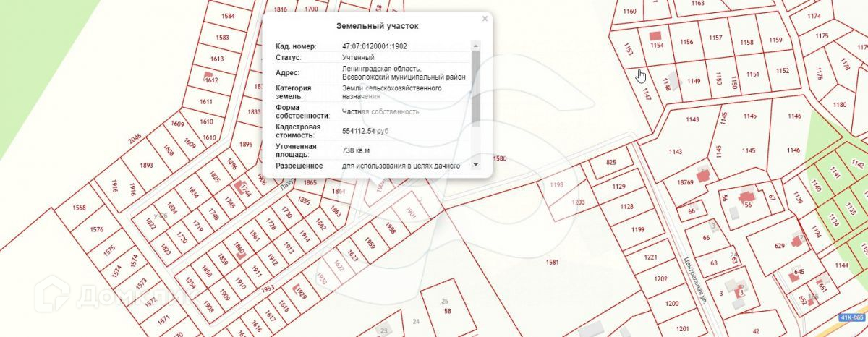Select parcel 1221 on the map
Screen dimensions: 868x337
(x=650, y=257)
